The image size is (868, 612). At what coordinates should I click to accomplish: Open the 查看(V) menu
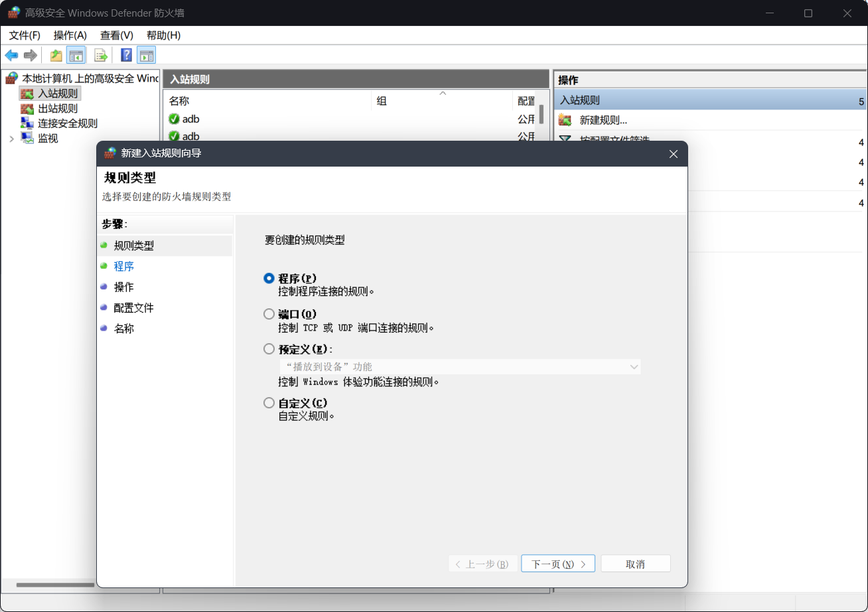(x=117, y=35)
